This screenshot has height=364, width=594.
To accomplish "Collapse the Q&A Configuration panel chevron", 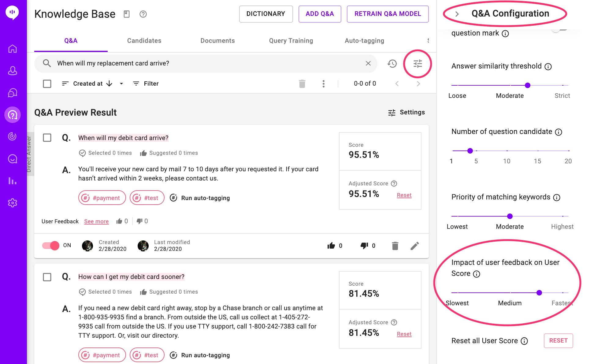I will (x=457, y=14).
